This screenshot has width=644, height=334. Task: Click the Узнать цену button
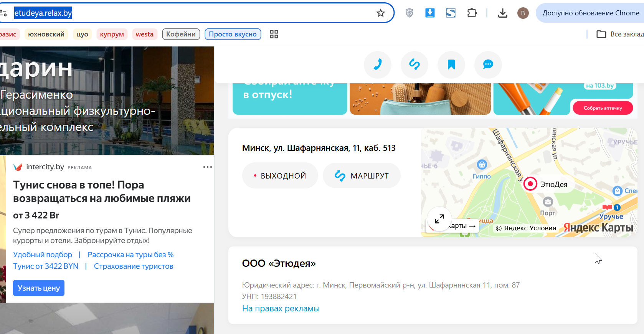click(39, 288)
